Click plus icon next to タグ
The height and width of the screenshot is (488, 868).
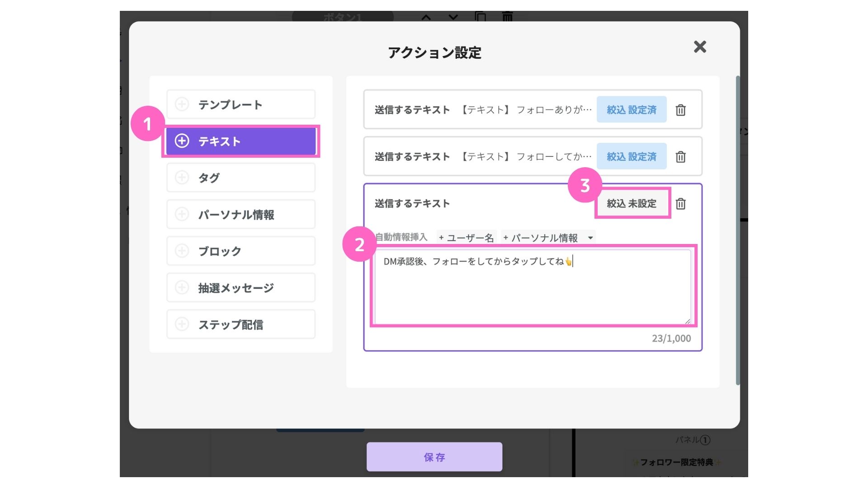tap(182, 178)
